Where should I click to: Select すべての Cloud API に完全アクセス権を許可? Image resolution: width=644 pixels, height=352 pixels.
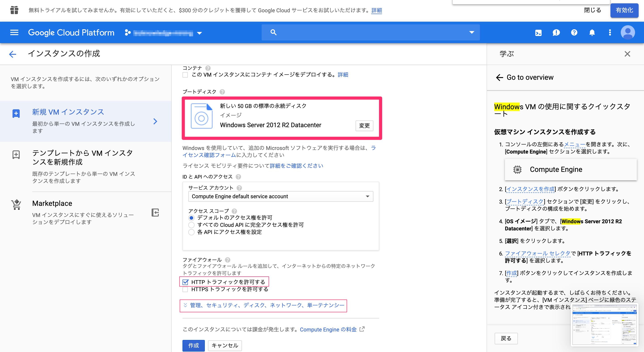[191, 225]
